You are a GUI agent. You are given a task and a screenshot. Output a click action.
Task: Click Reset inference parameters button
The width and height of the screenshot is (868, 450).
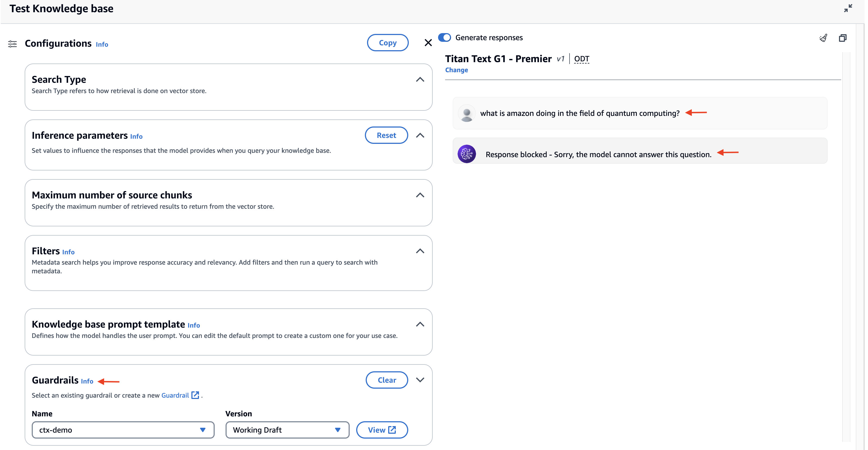pos(386,135)
